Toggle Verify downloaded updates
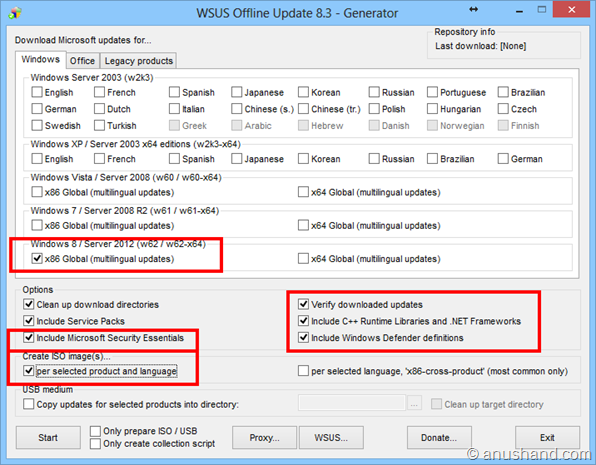This screenshot has width=596, height=465. point(303,304)
